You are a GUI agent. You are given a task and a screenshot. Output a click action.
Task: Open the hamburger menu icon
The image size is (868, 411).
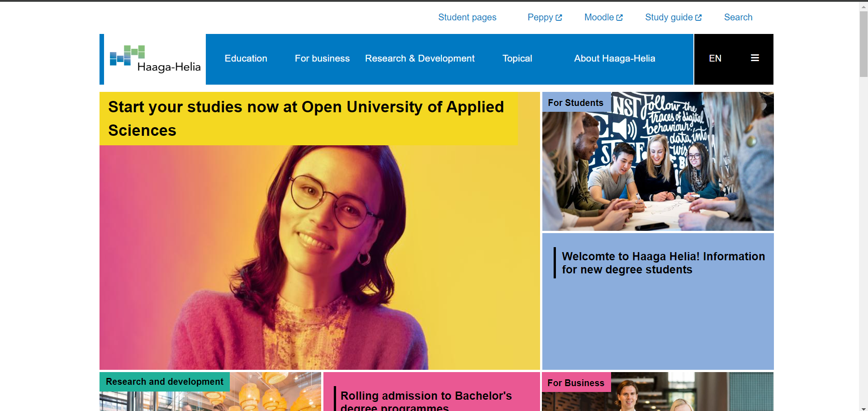(x=754, y=58)
